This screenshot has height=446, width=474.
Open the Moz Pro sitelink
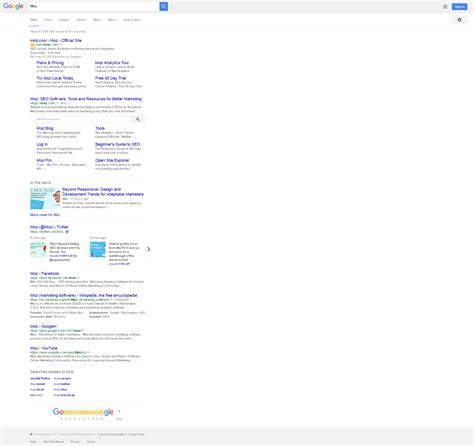point(44,160)
